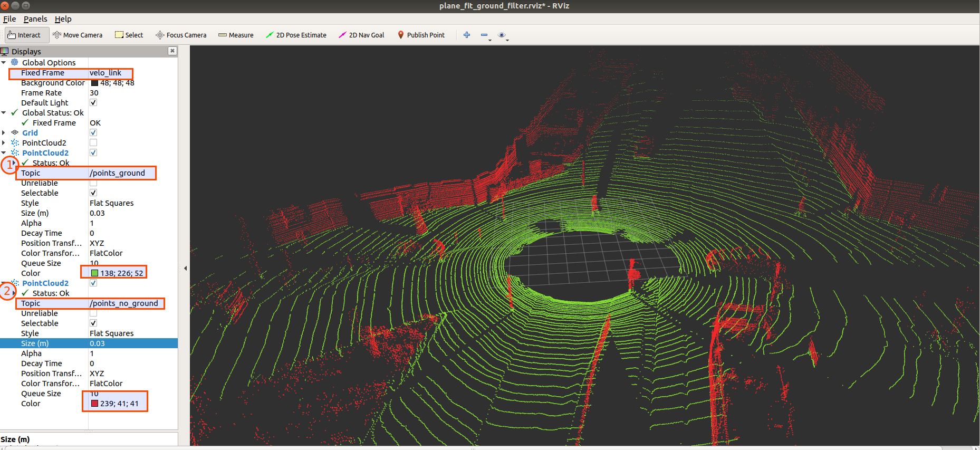Edit Decay Time value of ground cloud
The width and height of the screenshot is (980, 450).
point(133,233)
